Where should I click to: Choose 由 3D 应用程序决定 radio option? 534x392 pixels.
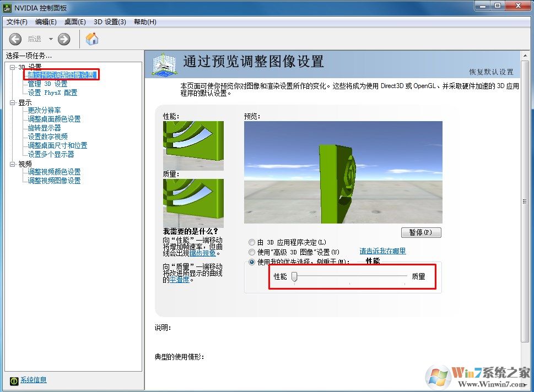click(x=252, y=242)
